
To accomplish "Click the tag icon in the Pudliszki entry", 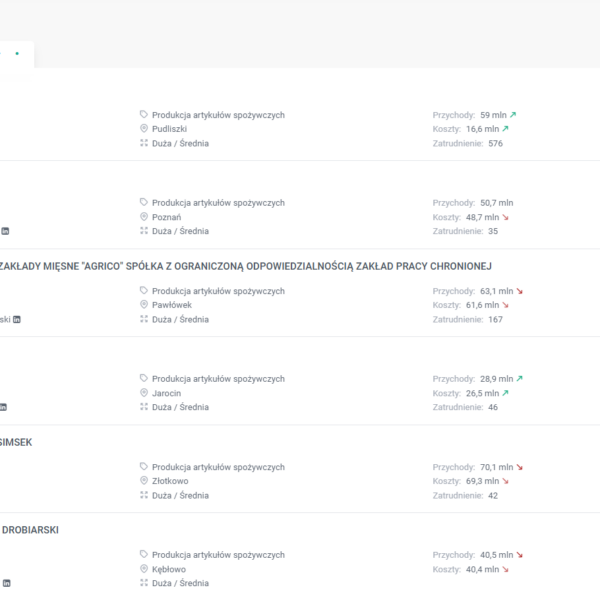I will tap(144, 115).
